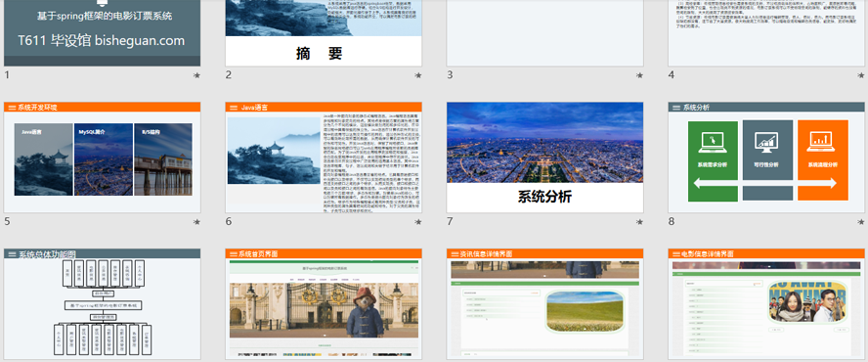
Task: Select slide 8 with the three colored analysis boxes
Action: tap(766, 158)
